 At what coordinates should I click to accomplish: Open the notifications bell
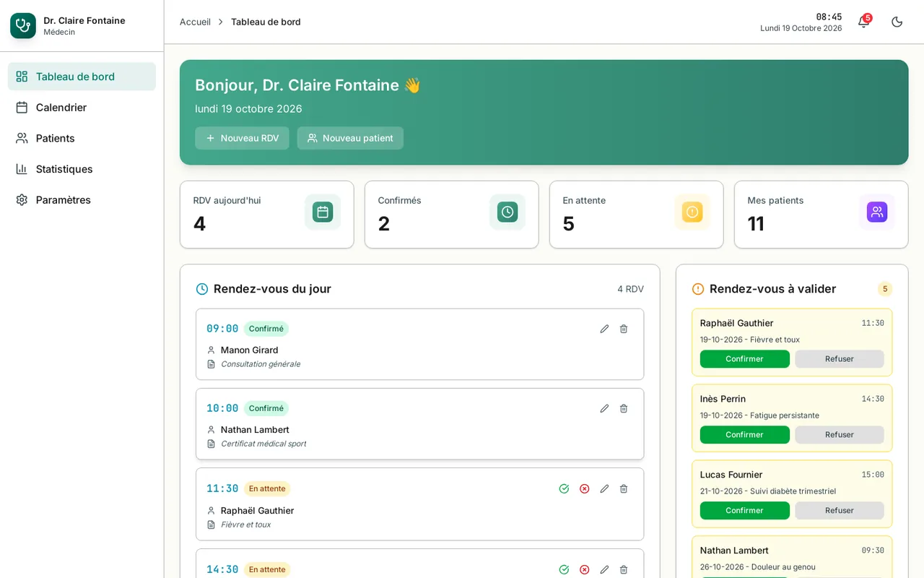tap(863, 22)
